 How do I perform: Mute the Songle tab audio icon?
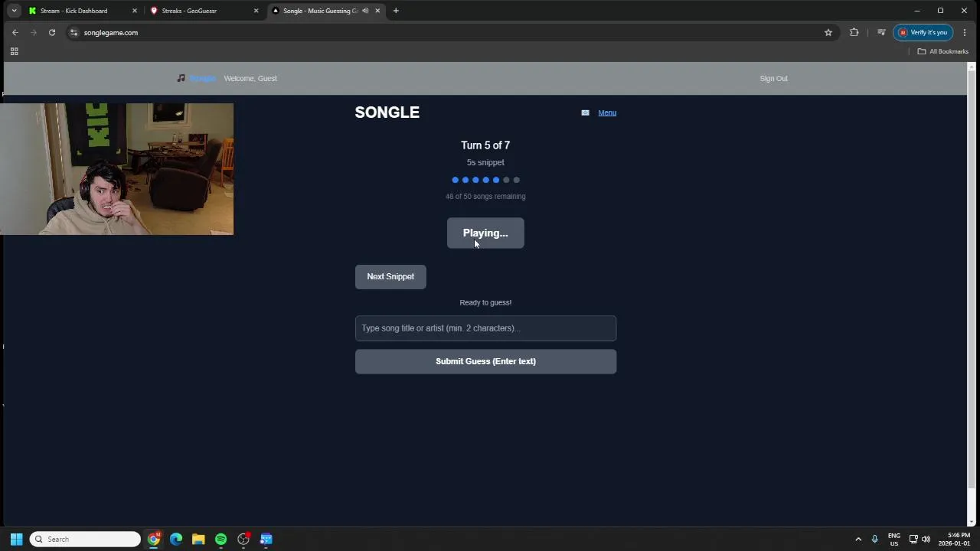(365, 11)
